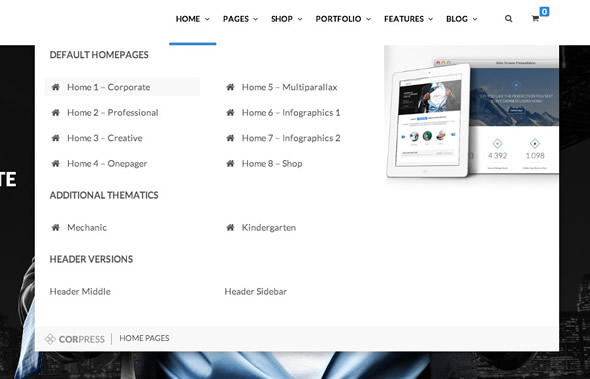Go to Header Middle version
Image resolution: width=590 pixels, height=379 pixels.
[x=80, y=291]
